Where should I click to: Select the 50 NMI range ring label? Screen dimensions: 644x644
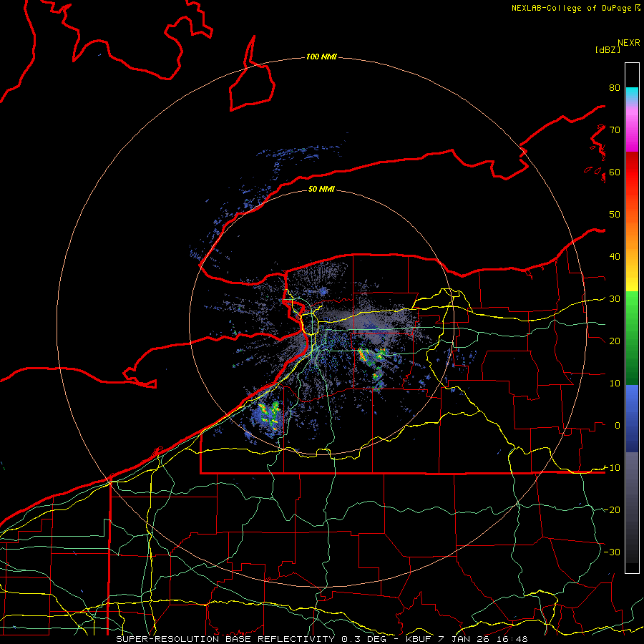pyautogui.click(x=321, y=189)
